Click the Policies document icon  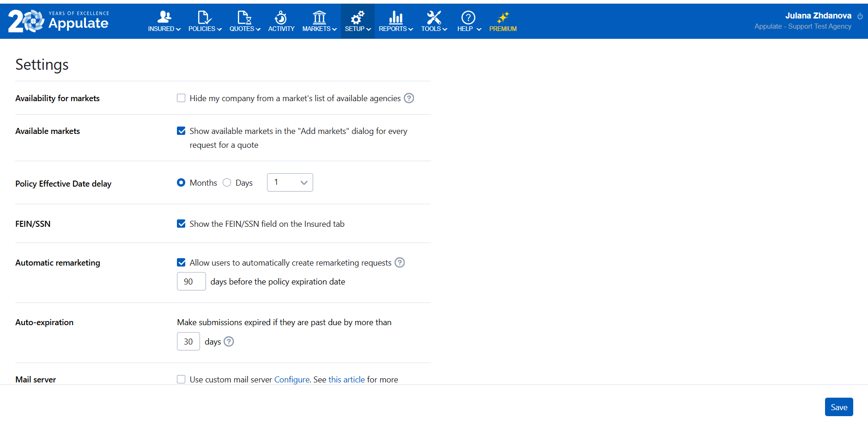tap(204, 18)
